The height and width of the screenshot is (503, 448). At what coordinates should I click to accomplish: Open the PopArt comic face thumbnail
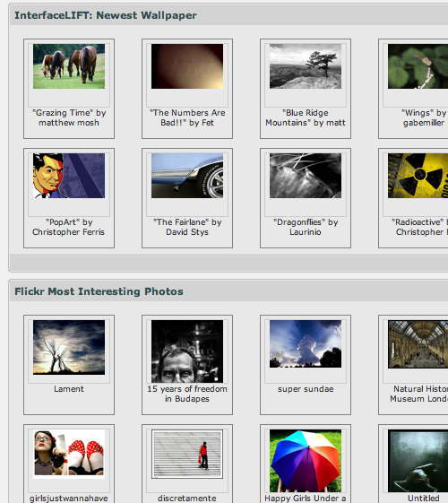coord(69,176)
